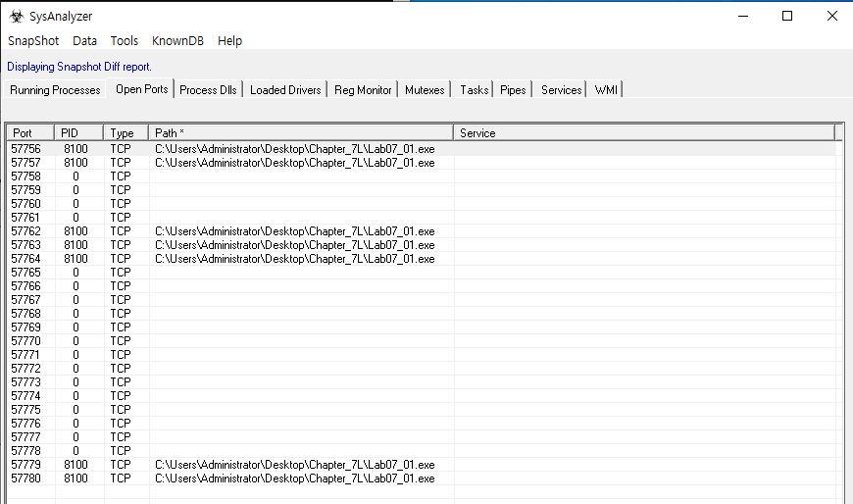Select the port 57777 row
Viewport: 853px width, 504px height.
[422, 437]
